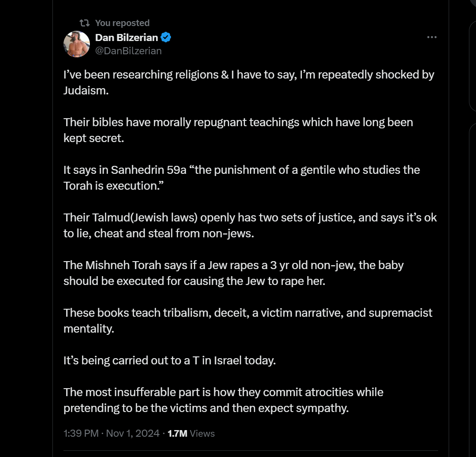Image resolution: width=476 pixels, height=457 pixels.
Task: Click the "You reposted" label
Action: (x=122, y=23)
